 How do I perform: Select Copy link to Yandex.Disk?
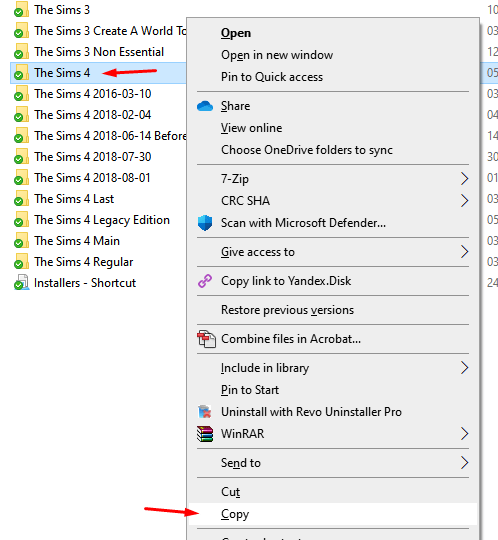pyautogui.click(x=333, y=281)
